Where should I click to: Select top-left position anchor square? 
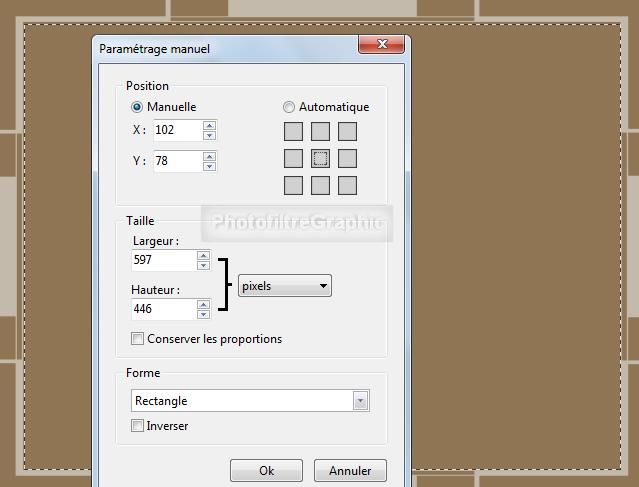click(x=294, y=131)
